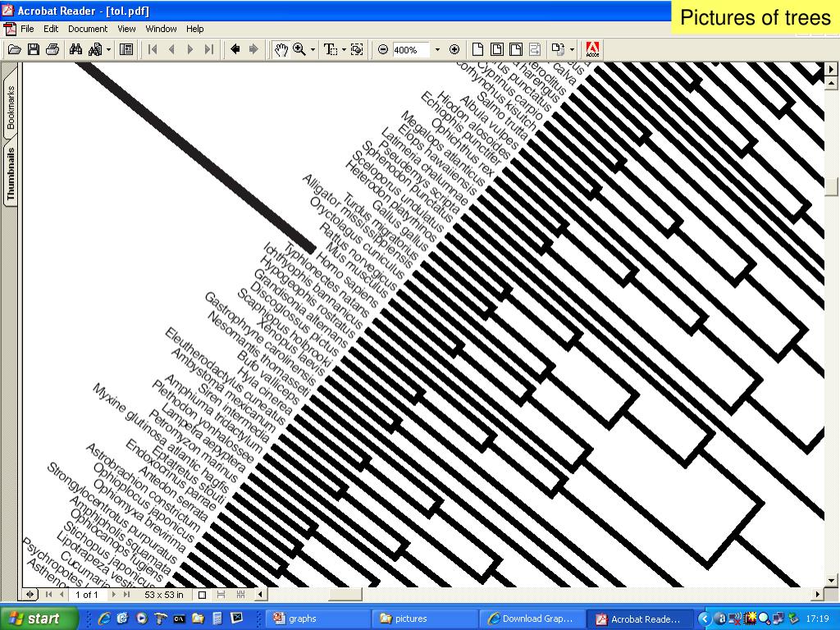Screen dimensions: 840x630
Task: Open the View menu
Action: click(x=126, y=29)
